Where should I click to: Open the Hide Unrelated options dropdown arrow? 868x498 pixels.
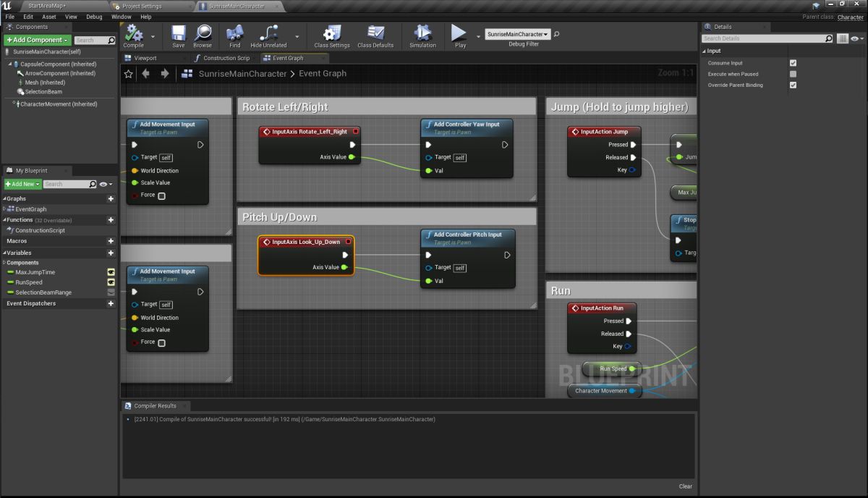pyautogui.click(x=297, y=35)
